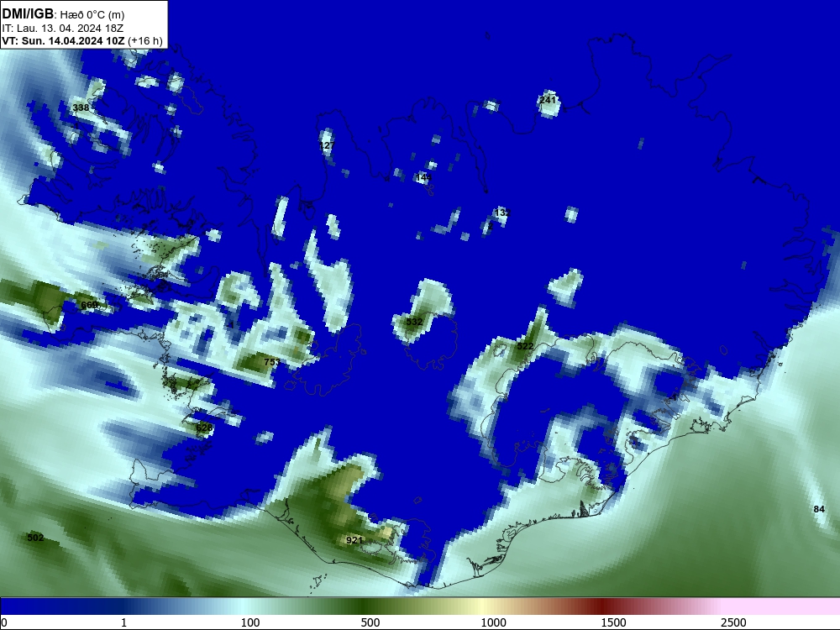Click the 522 value on the map

pos(525,347)
